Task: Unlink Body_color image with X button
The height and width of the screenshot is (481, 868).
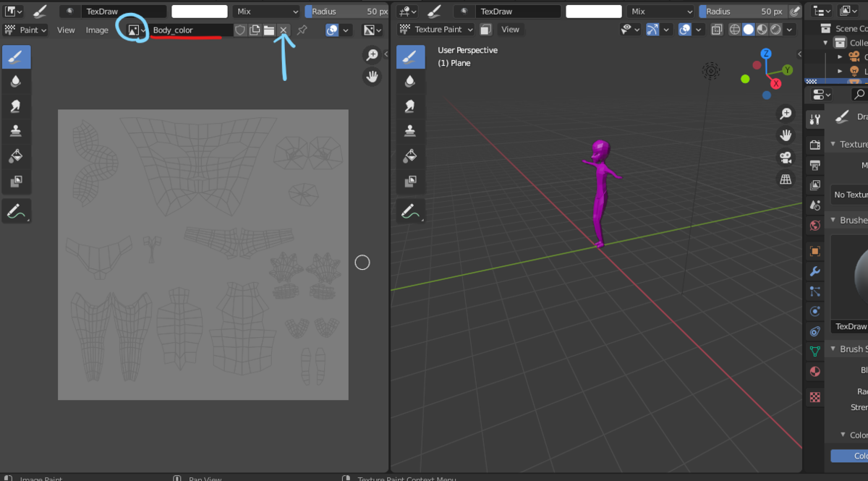Action: click(x=284, y=30)
